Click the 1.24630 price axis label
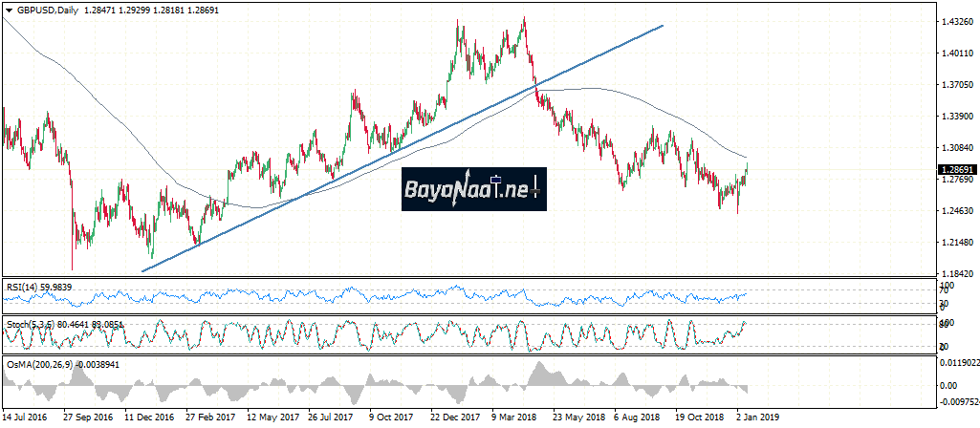The image size is (980, 428). tap(959, 211)
